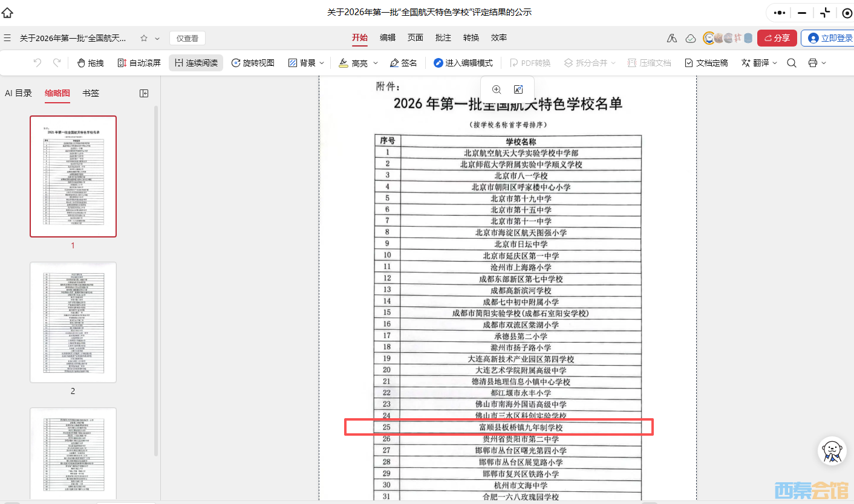Click the undo arrow icon
The width and height of the screenshot is (854, 504).
coord(37,63)
